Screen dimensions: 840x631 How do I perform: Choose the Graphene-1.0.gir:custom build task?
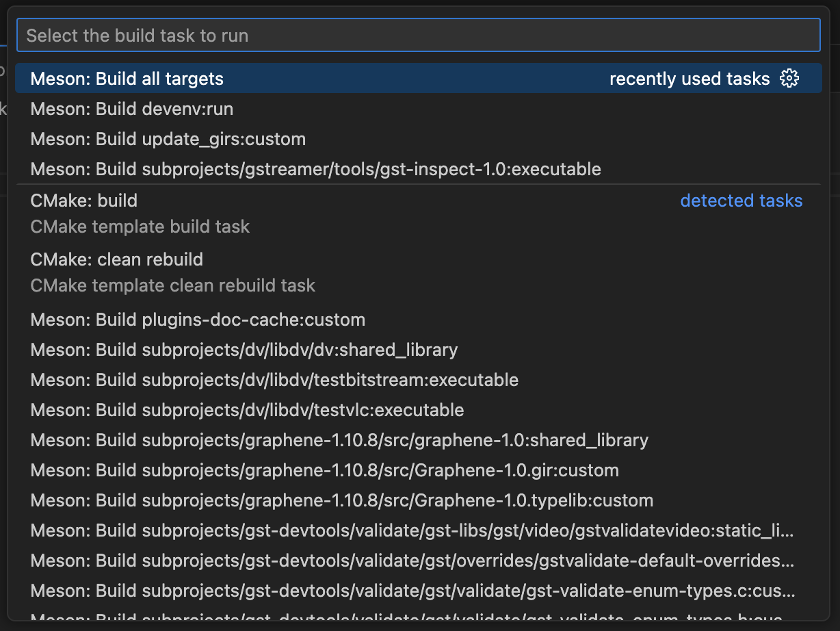tap(324, 470)
